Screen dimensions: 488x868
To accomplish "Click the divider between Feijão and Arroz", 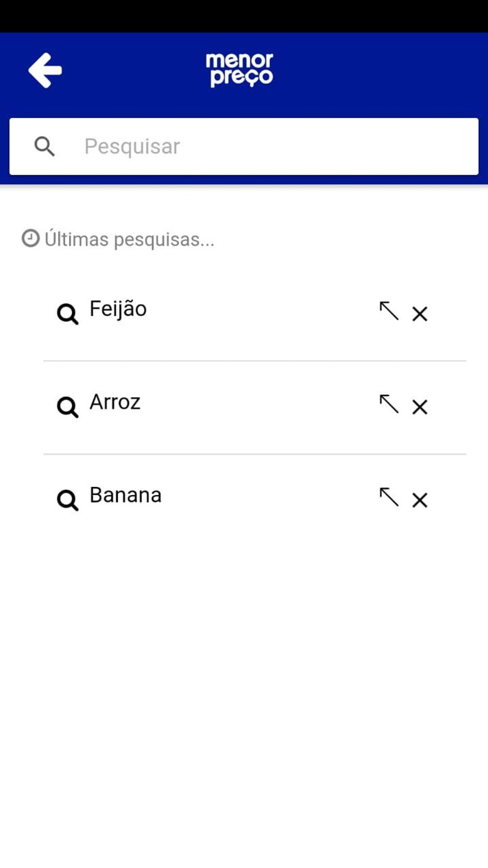I will [x=255, y=361].
